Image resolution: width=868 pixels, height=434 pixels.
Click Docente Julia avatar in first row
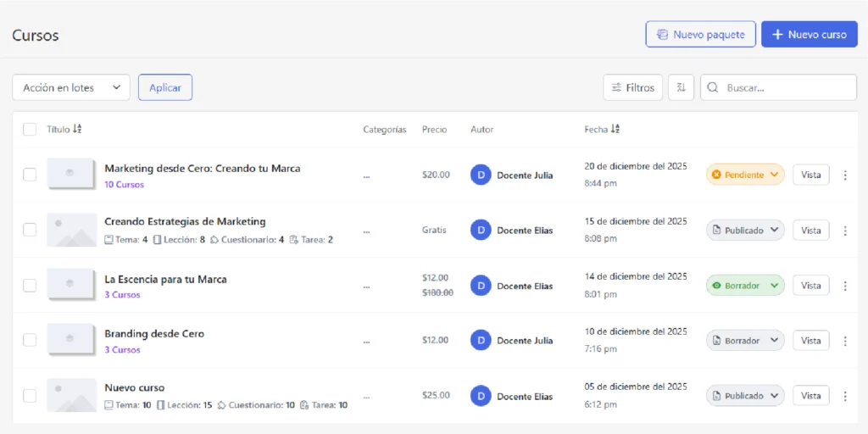click(x=481, y=175)
